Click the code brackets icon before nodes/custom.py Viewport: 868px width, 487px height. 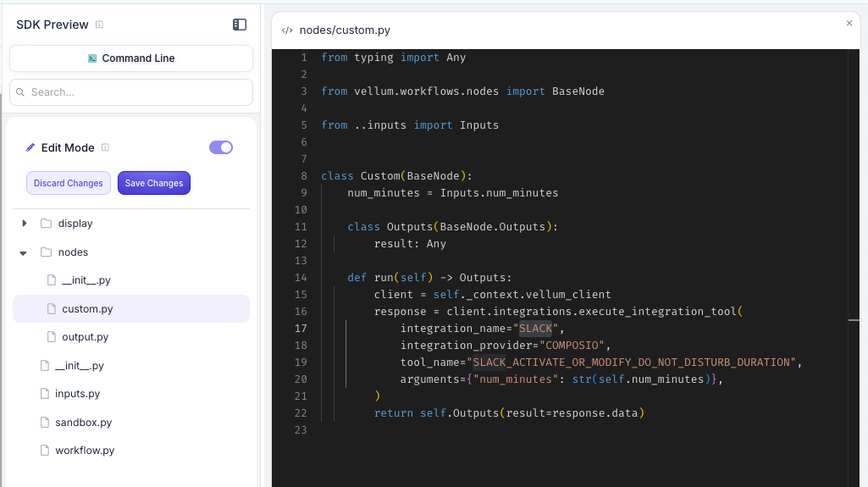[x=287, y=30]
